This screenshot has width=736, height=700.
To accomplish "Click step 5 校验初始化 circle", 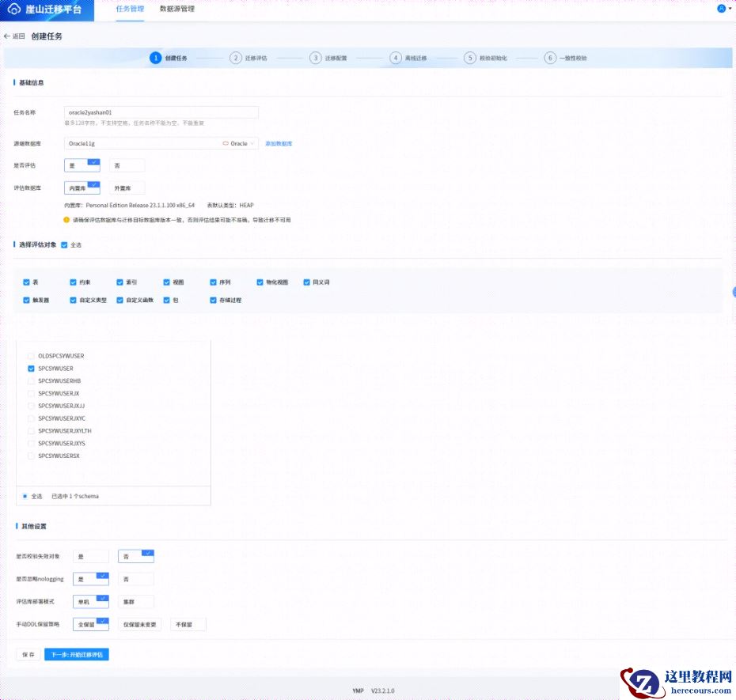I will coord(470,58).
